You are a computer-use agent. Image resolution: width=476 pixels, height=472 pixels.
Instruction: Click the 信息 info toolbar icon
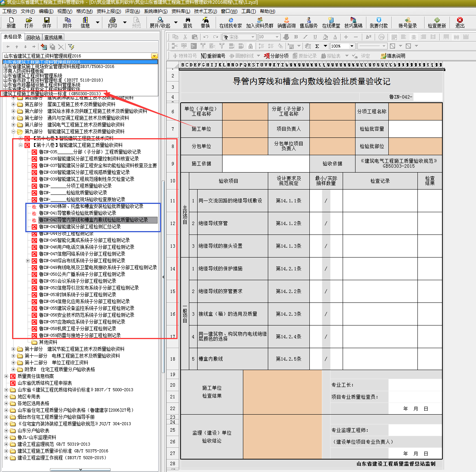coord(85,23)
